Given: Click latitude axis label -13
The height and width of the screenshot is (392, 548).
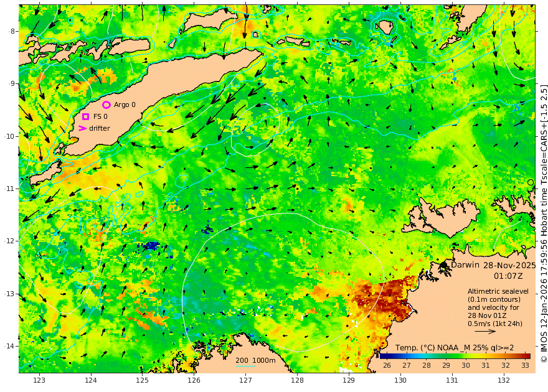Looking at the screenshot, I should pyautogui.click(x=9, y=294).
